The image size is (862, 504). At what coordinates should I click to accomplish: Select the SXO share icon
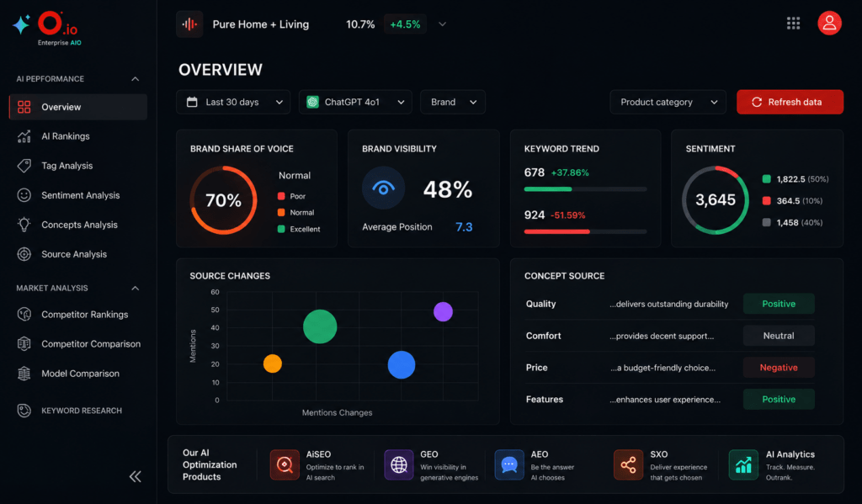point(628,465)
